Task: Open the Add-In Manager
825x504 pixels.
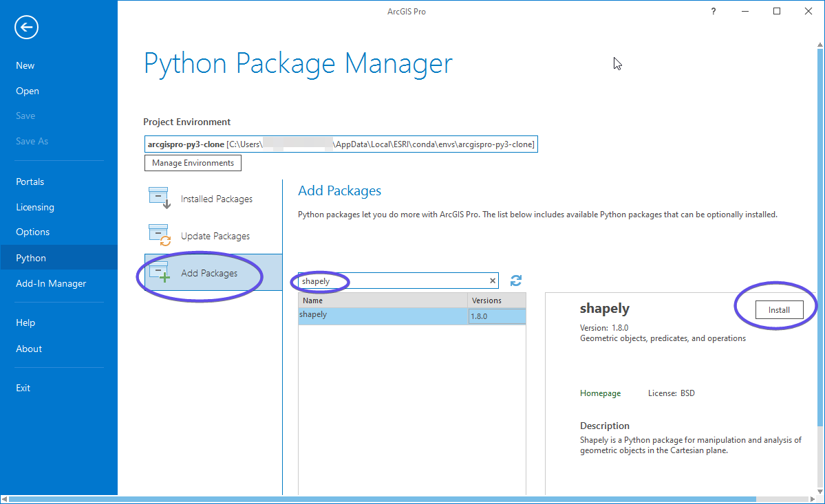Action: coord(51,283)
